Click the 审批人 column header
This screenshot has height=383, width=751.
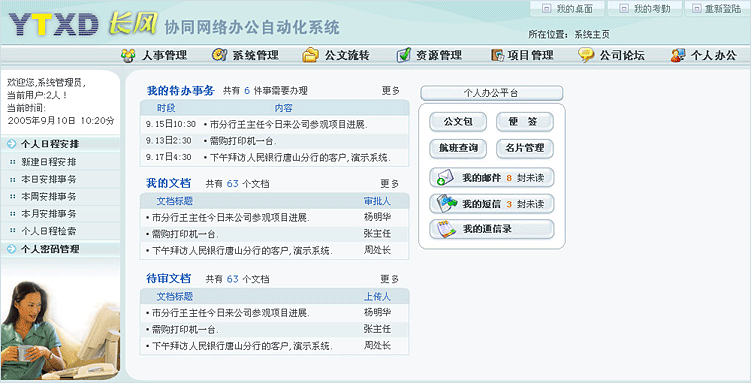pyautogui.click(x=377, y=201)
